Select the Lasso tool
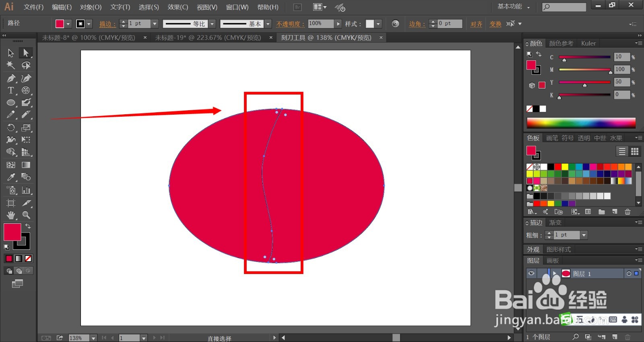Image resolution: width=644 pixels, height=342 pixels. (x=26, y=65)
